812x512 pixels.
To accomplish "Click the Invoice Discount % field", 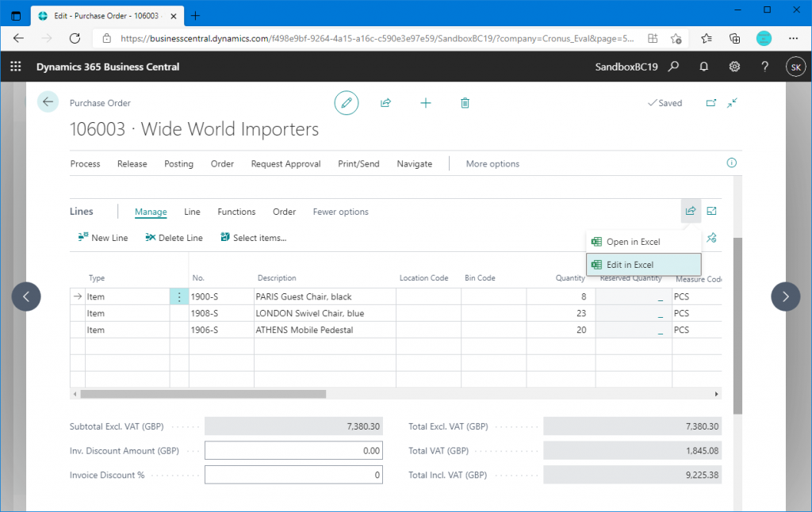I will coord(293,475).
